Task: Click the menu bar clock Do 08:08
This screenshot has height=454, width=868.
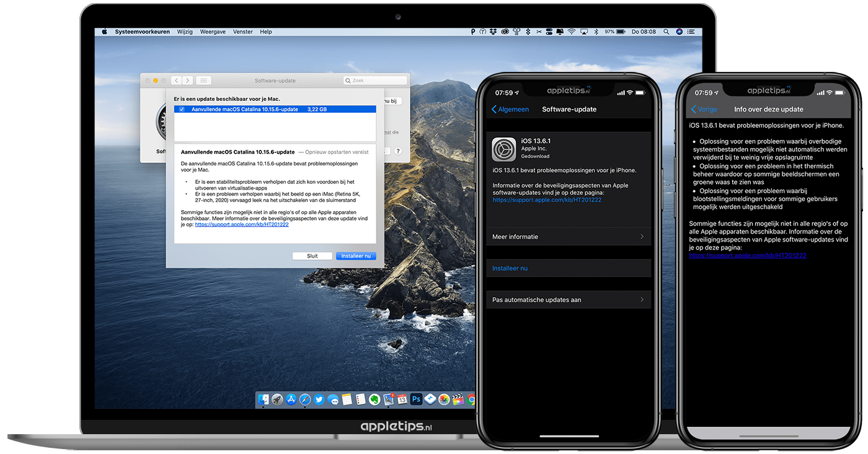Action: [x=644, y=32]
